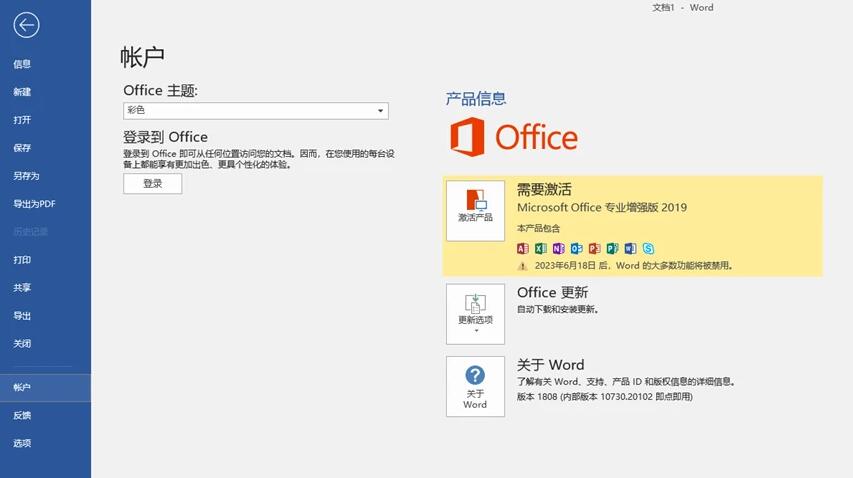
Task: Select 导出 in the sidebar
Action: tap(22, 316)
